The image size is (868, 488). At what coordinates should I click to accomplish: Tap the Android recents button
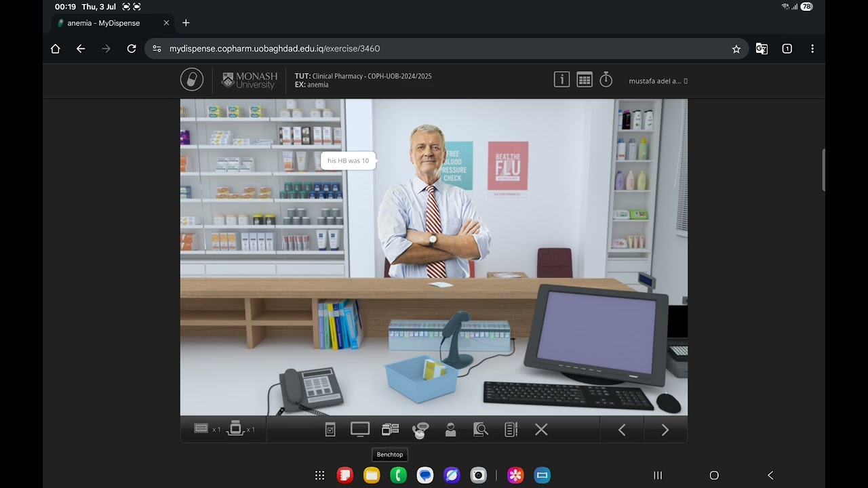658,475
